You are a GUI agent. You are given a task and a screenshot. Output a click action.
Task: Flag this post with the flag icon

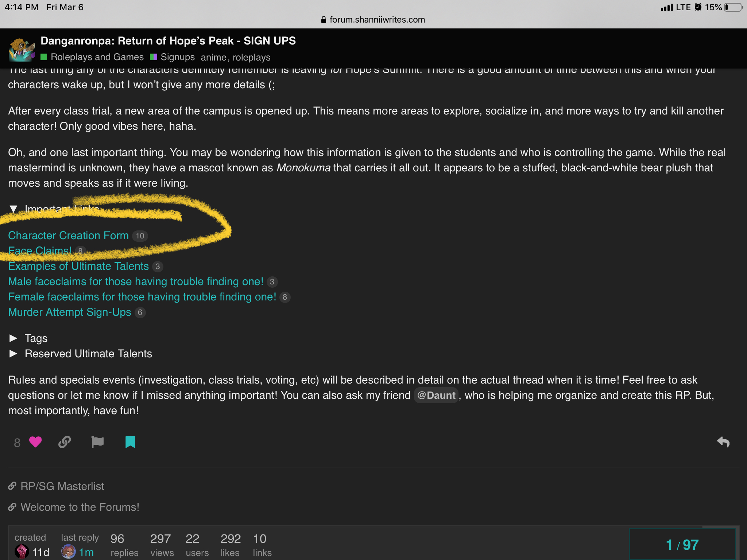pyautogui.click(x=97, y=442)
